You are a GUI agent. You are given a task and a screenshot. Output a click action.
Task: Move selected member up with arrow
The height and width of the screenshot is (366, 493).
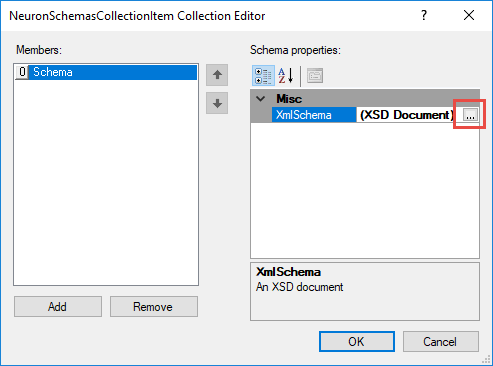pos(217,75)
